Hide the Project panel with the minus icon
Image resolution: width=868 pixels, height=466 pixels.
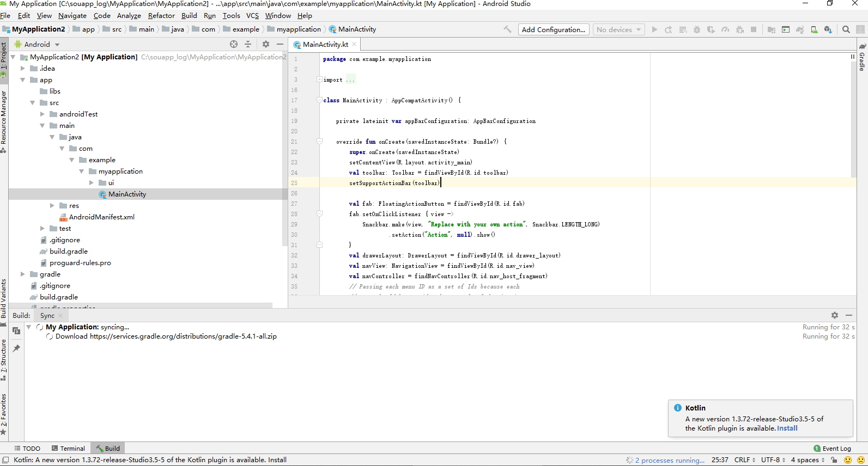280,44
